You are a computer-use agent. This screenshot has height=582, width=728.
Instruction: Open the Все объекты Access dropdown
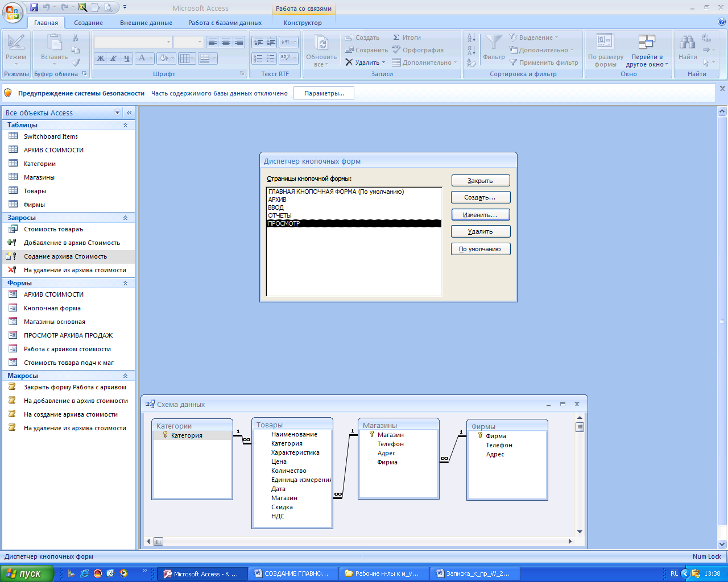118,113
